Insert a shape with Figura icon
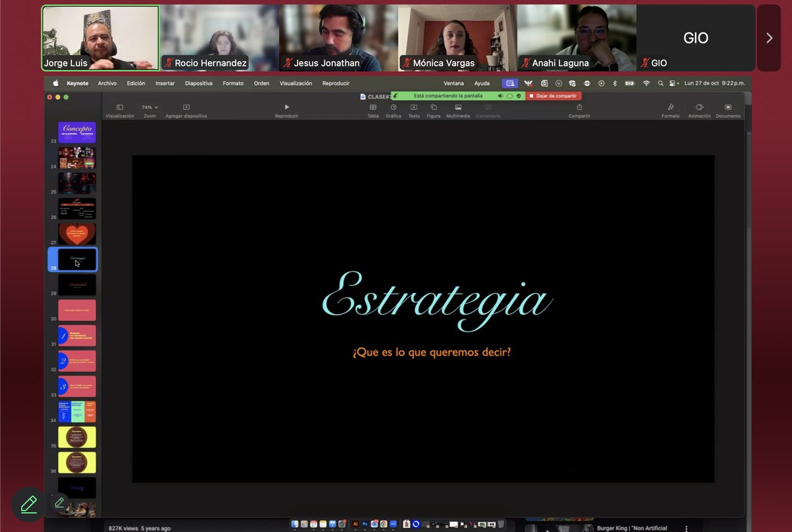 coord(434,107)
